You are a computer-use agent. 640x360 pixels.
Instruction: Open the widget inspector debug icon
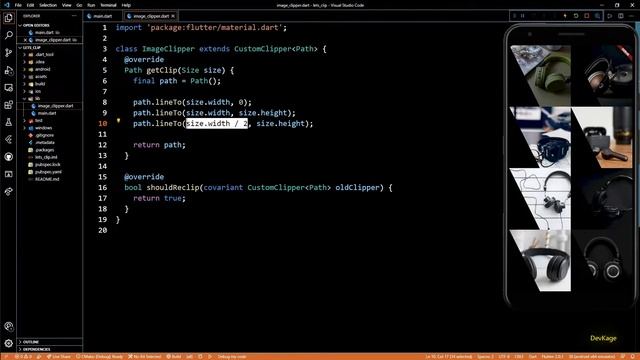[597, 16]
